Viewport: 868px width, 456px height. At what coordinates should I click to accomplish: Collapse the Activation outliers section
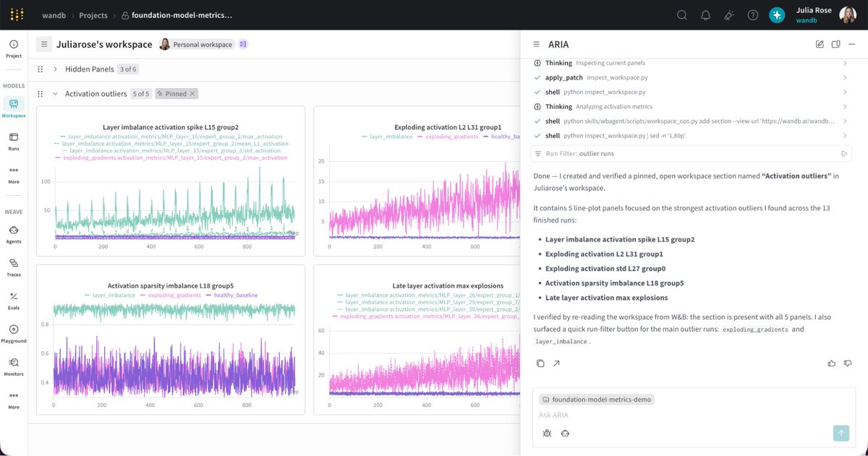pyautogui.click(x=55, y=94)
